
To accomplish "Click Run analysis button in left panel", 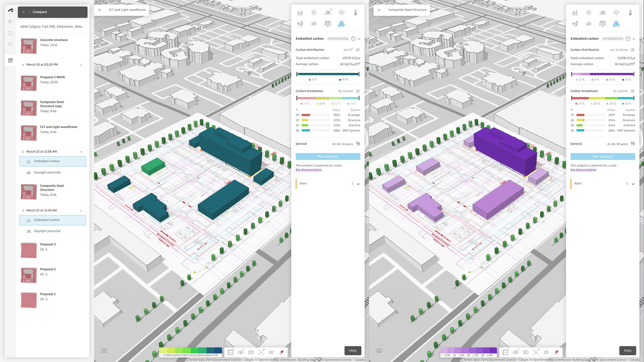I will tap(328, 157).
